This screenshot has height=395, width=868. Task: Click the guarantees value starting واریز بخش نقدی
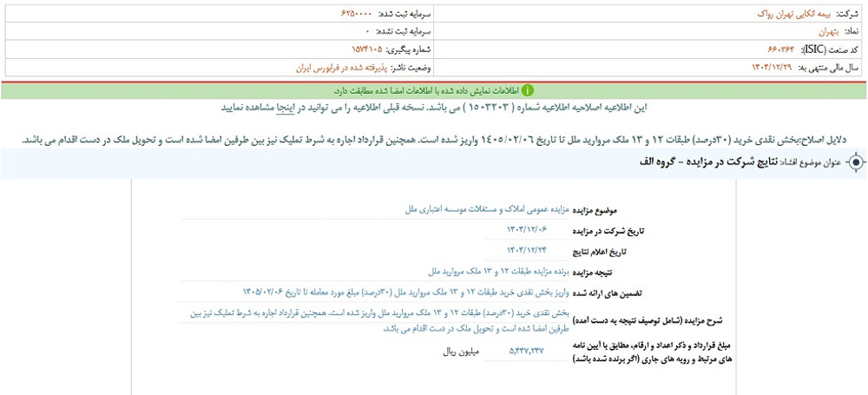(x=407, y=292)
